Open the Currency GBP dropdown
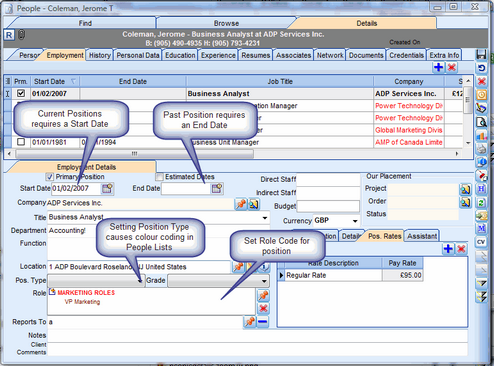This screenshot has height=366, width=494. (355, 221)
